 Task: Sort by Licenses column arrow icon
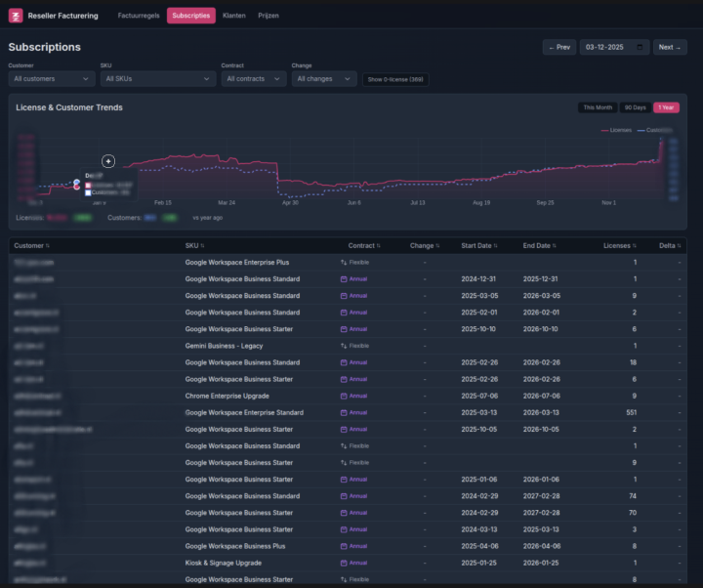[x=635, y=246]
